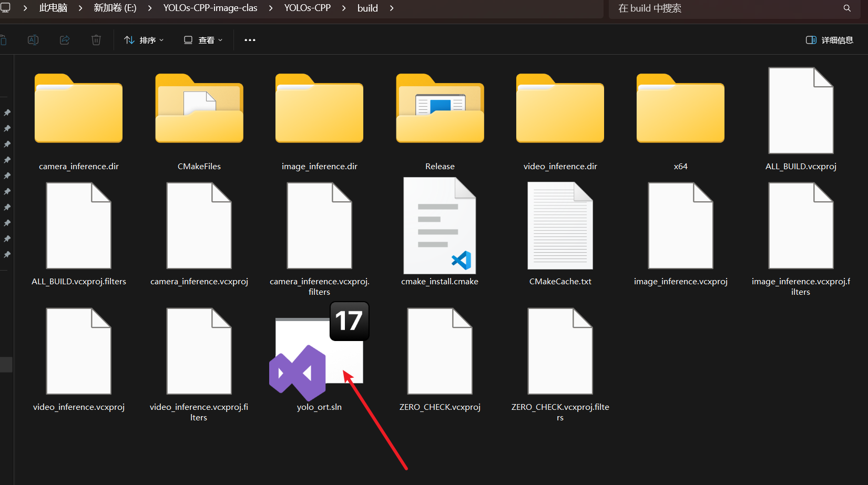Go to YOLOs-CPP-image-clas breadcrumb

tap(210, 8)
